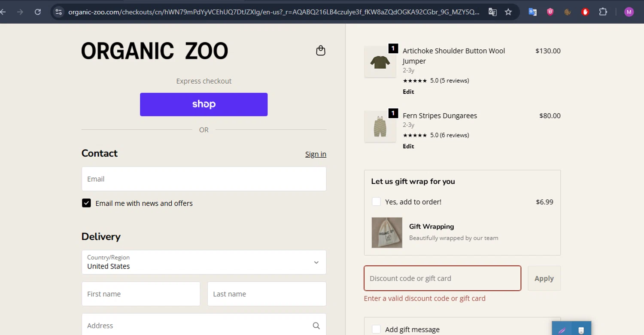Click the $80.00 dungarees price
Viewport: 644px width, 335px height.
pyautogui.click(x=550, y=116)
